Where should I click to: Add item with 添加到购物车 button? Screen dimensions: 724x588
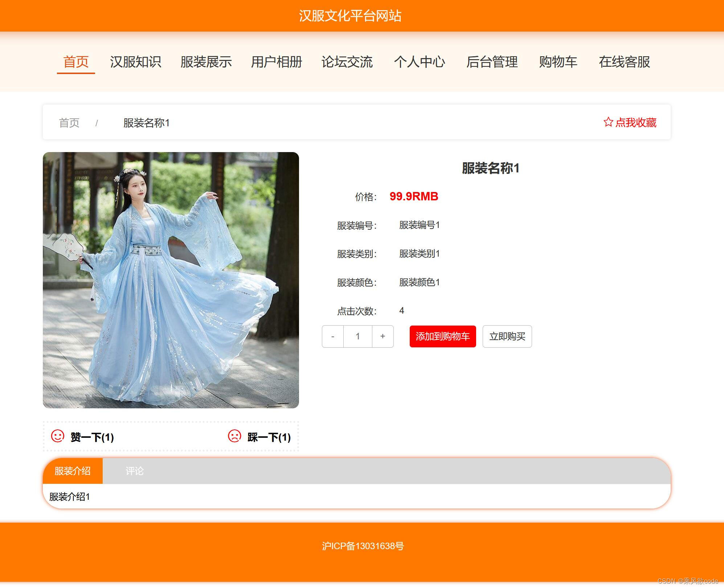point(443,336)
